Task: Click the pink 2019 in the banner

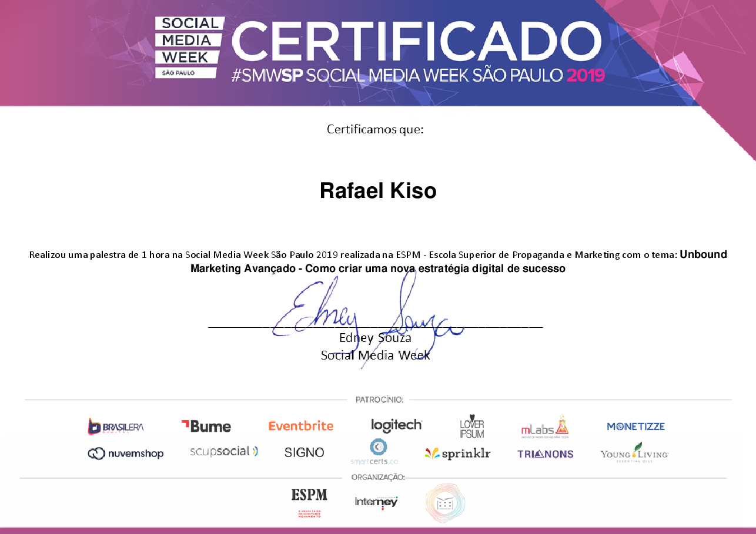Action: [x=586, y=75]
